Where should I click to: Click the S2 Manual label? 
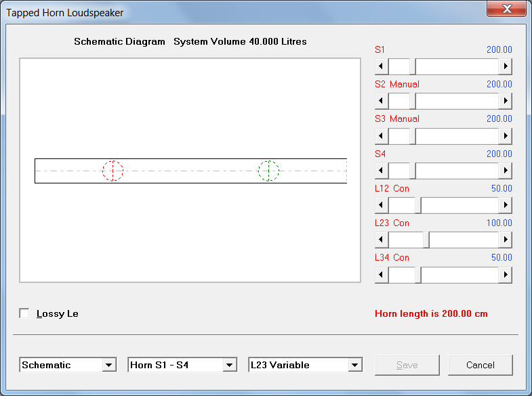397,84
